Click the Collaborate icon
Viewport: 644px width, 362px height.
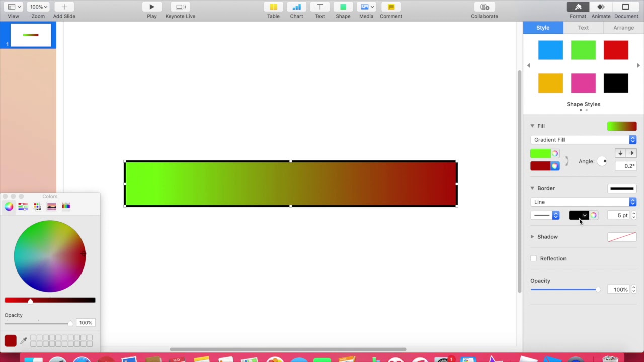[x=485, y=7]
